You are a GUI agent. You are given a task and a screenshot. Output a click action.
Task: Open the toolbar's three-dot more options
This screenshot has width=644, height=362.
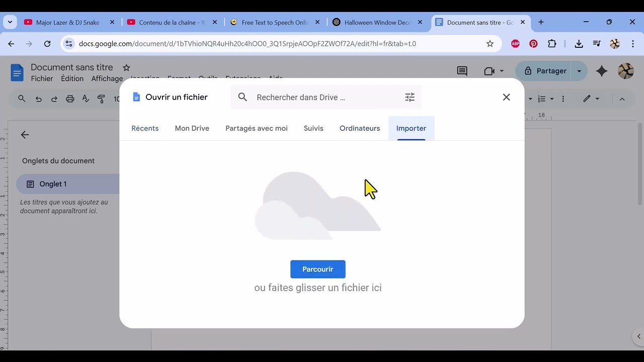tap(563, 99)
